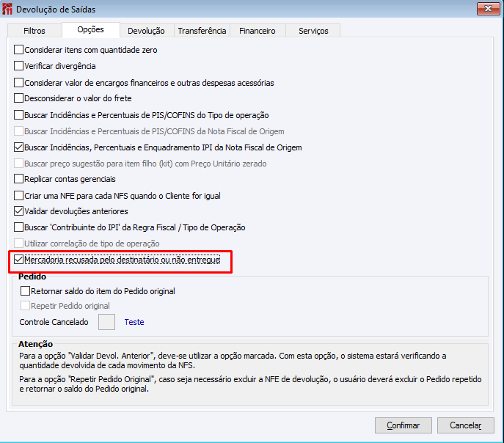Uncheck Enquadramento IPI da Nota Fiscal de Origem

(x=18, y=147)
